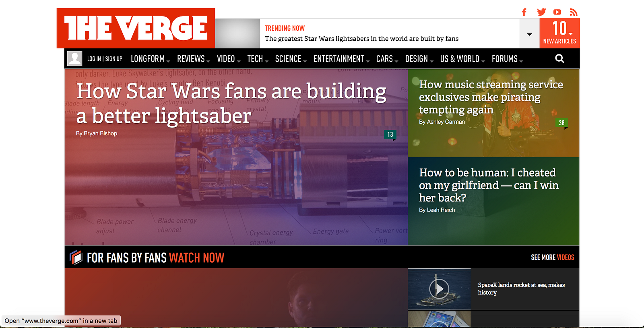This screenshot has height=328, width=644.
Task: Open the 10 New Articles dropdown
Action: pos(559,33)
